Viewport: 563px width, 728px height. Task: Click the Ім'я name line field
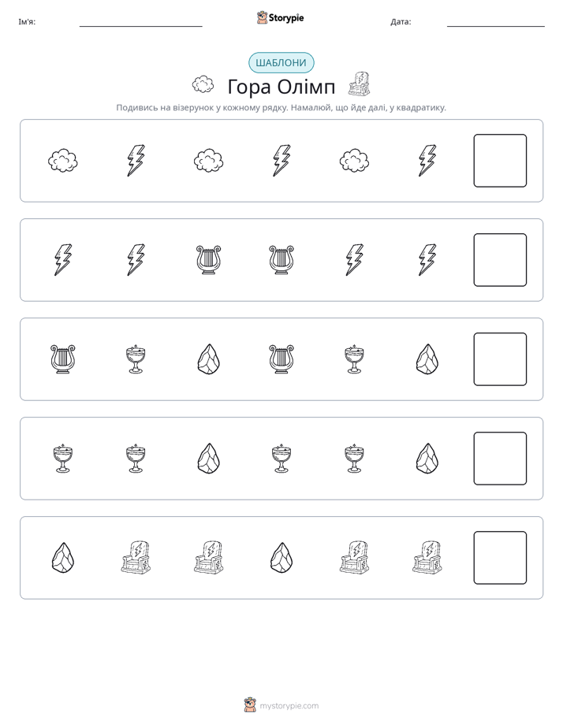point(140,22)
